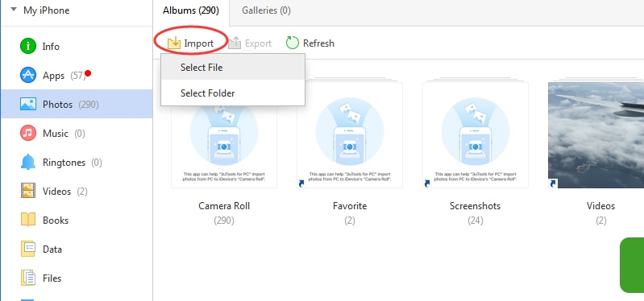
Task: Open the Favorite album thumbnail
Action: pos(350,135)
